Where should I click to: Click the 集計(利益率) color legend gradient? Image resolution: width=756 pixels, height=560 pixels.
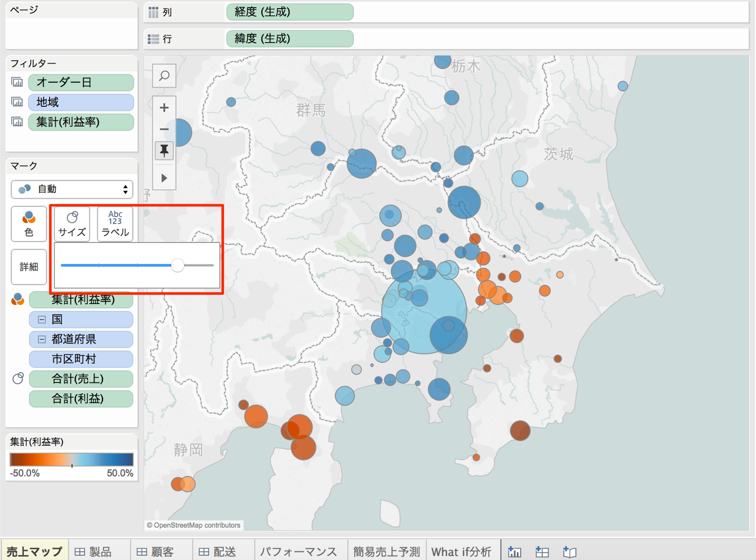pyautogui.click(x=71, y=460)
